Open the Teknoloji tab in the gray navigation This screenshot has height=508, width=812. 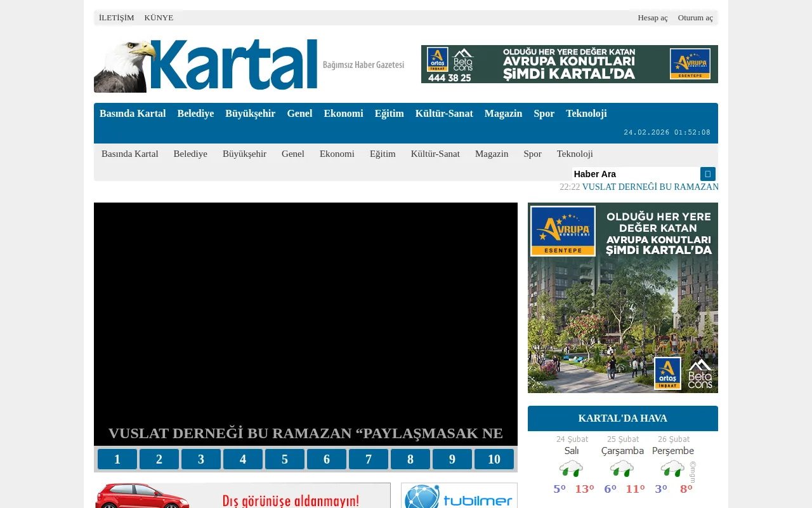[574, 154]
